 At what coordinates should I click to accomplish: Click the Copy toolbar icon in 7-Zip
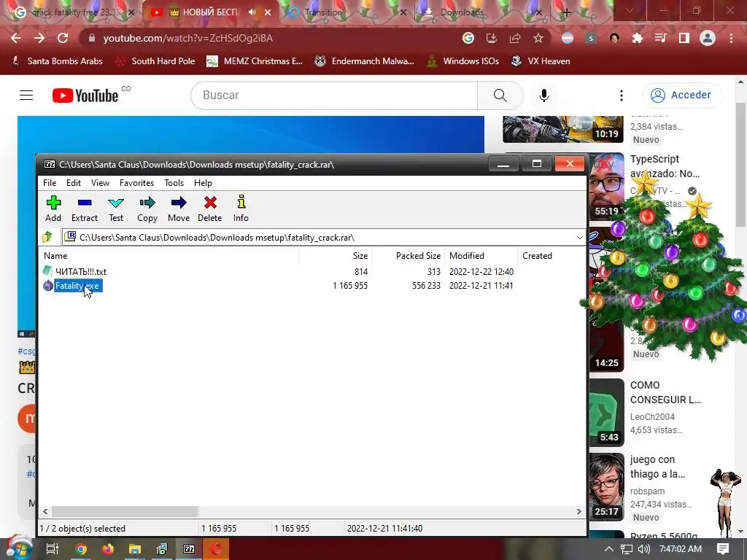click(147, 209)
